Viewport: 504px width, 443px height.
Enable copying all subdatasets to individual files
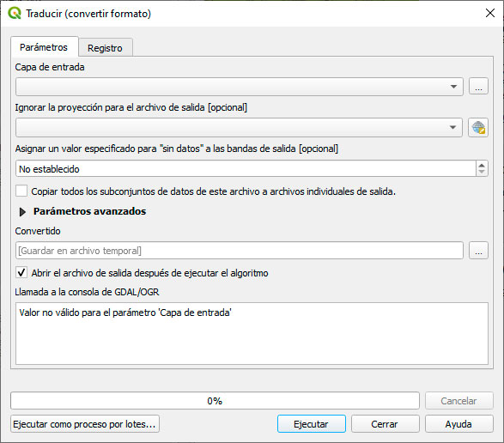pos(21,191)
